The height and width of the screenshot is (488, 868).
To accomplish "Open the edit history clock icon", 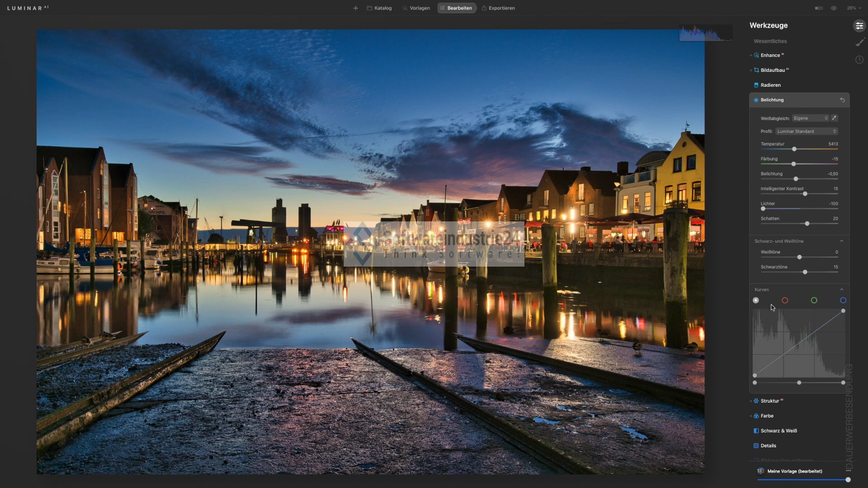I will point(859,60).
